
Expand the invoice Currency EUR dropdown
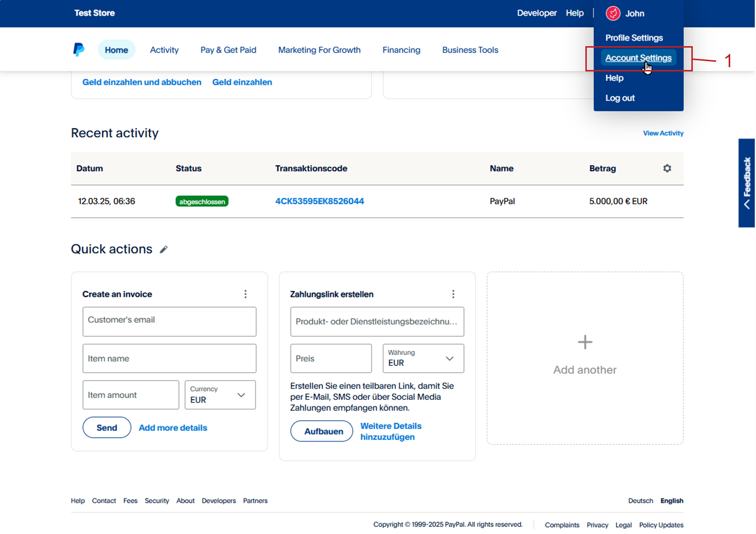(220, 395)
